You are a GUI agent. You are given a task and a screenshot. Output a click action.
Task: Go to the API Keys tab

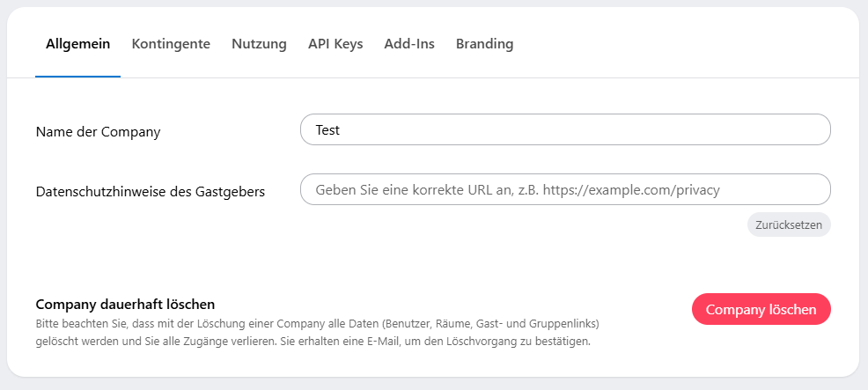click(335, 44)
